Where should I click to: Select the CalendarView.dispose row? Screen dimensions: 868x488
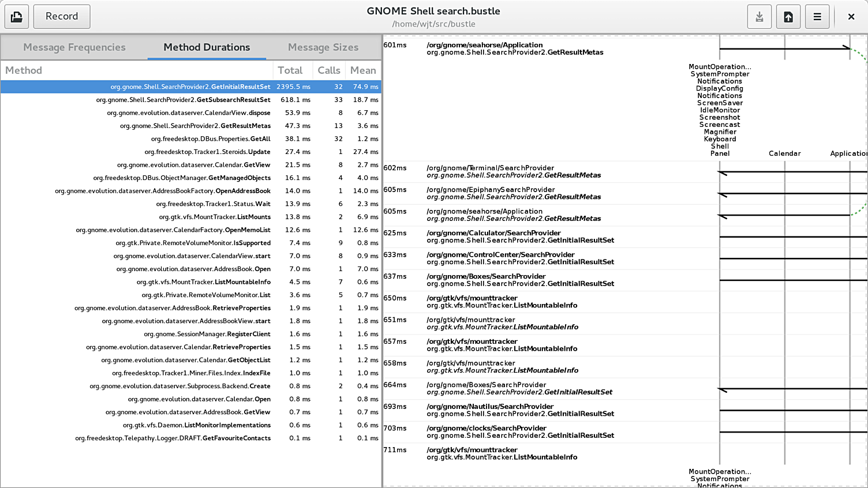tap(190, 113)
